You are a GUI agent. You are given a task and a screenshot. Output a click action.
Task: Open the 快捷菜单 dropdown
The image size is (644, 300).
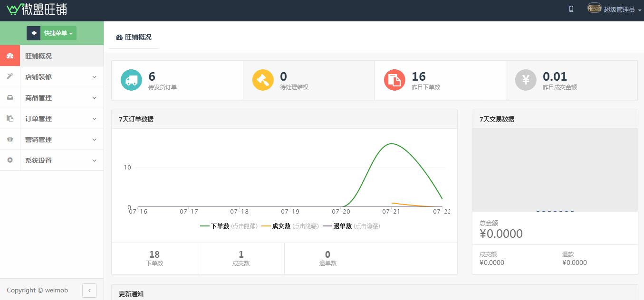[58, 33]
